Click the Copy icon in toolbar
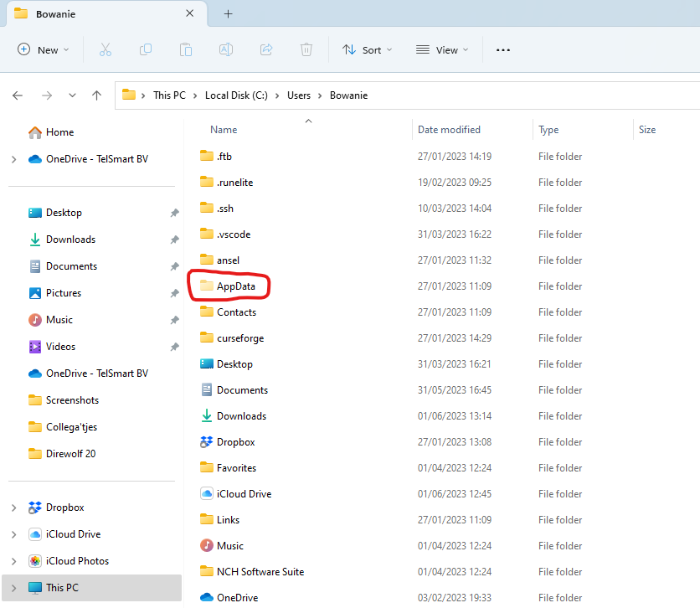This screenshot has height=608, width=700. (146, 50)
